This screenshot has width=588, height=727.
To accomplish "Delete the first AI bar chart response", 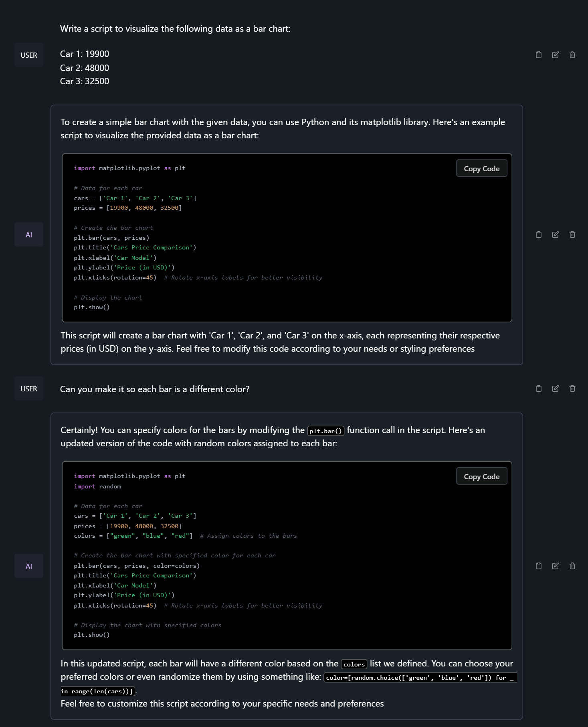I will [x=572, y=235].
